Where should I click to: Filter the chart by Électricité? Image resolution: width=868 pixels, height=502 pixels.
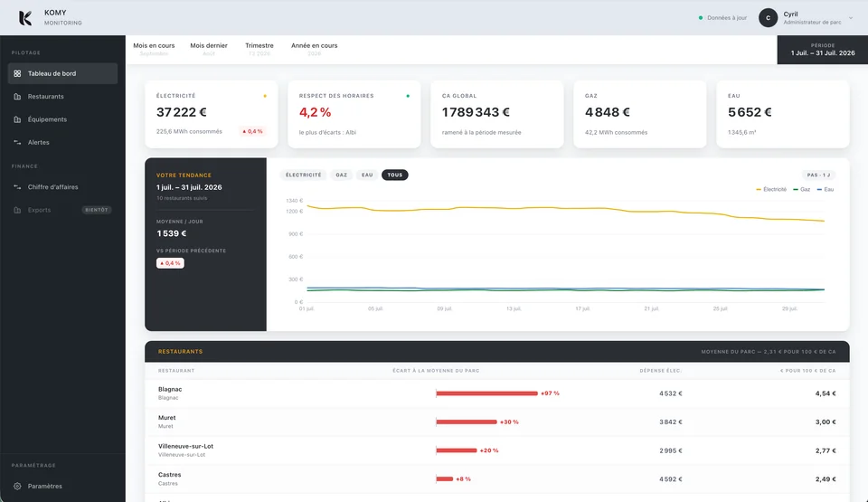304,175
